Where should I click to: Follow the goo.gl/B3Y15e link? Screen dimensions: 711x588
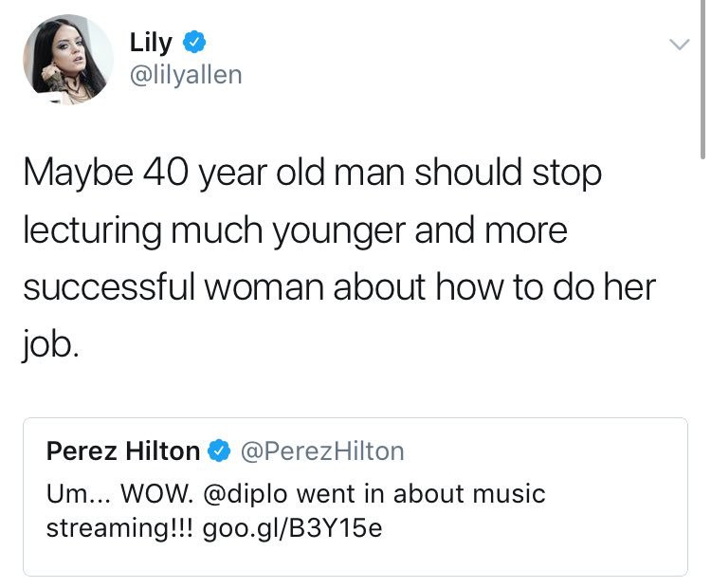293,528
